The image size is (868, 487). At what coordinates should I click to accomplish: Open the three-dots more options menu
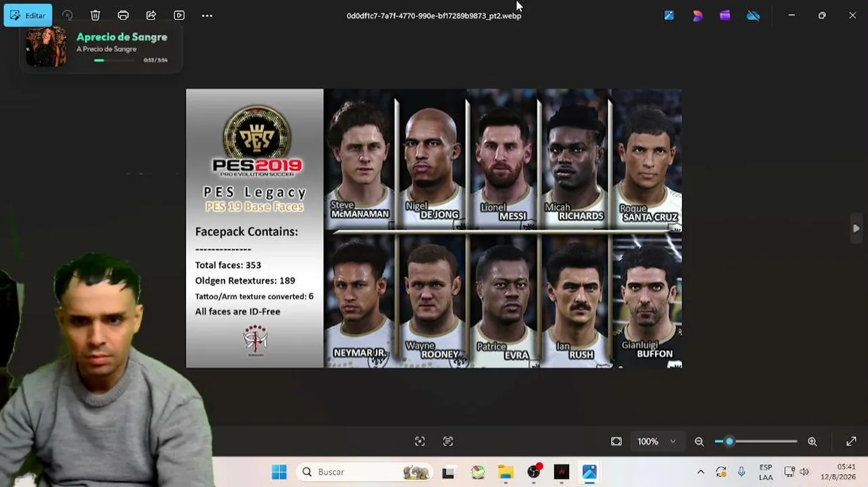coord(207,15)
